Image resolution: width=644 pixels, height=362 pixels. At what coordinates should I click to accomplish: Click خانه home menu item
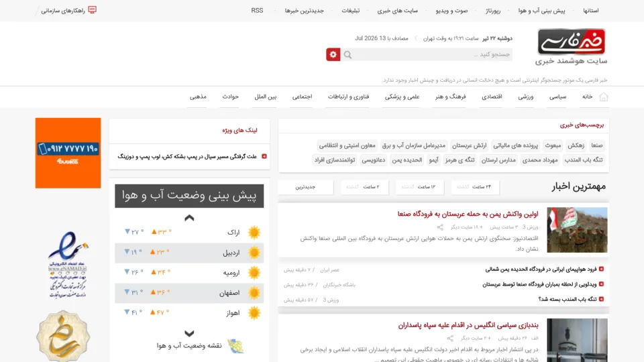588,97
